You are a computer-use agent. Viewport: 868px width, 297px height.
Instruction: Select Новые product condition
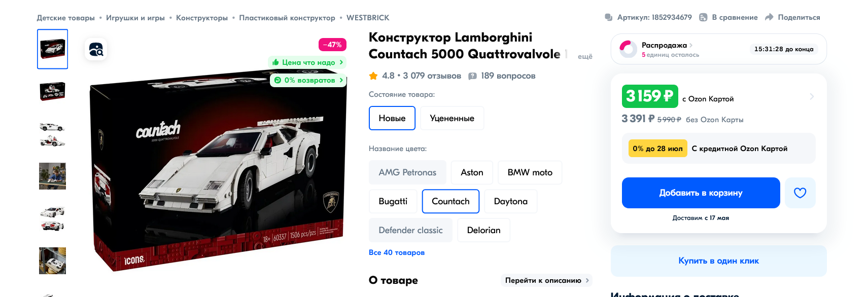pyautogui.click(x=392, y=118)
